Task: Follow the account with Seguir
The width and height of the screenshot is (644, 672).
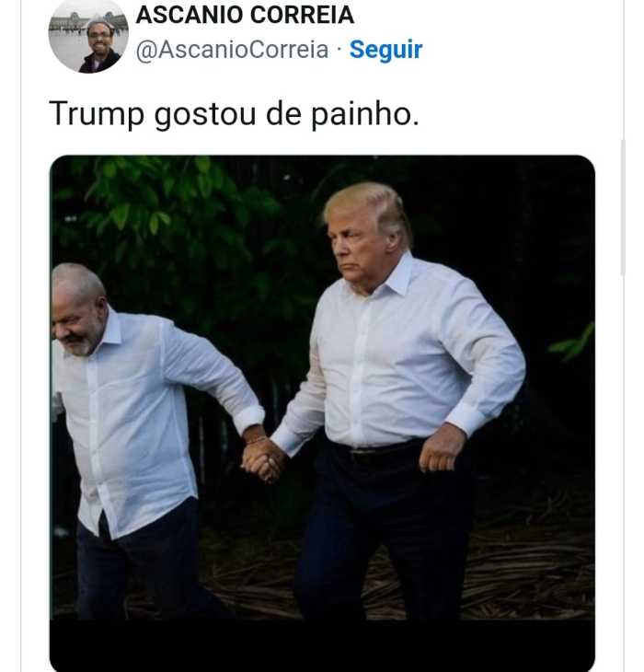Action: (385, 50)
